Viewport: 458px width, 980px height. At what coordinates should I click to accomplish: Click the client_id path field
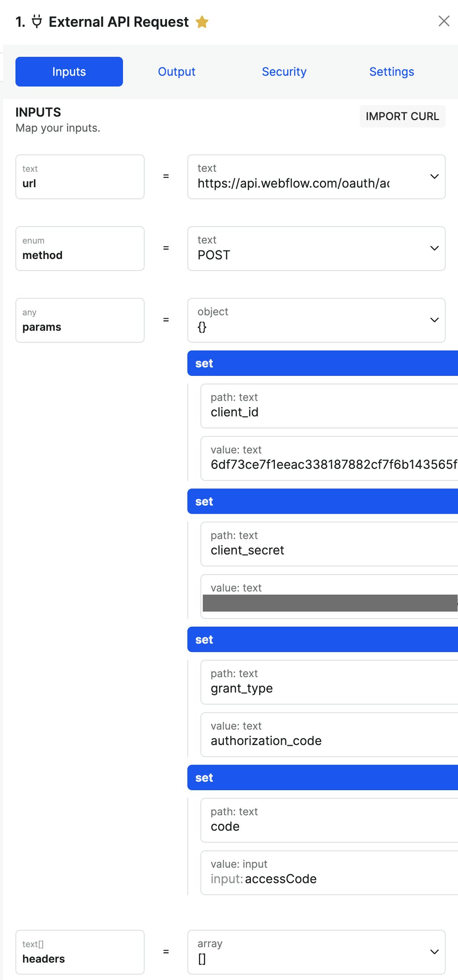point(328,406)
